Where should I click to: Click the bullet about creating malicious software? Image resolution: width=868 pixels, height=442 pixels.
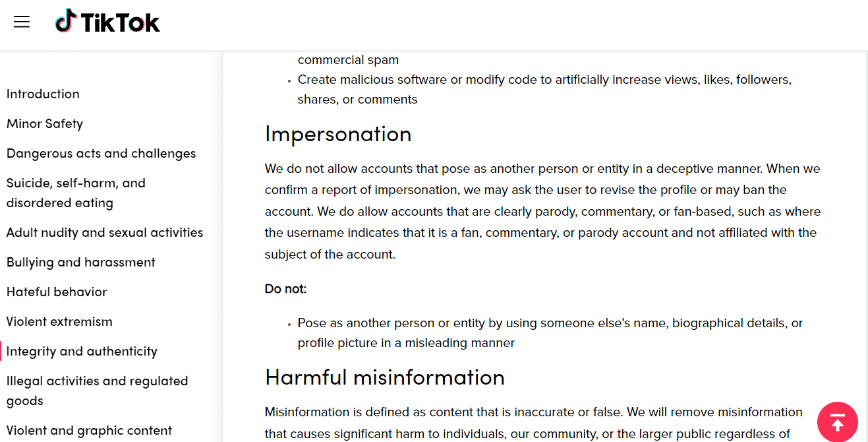point(544,89)
